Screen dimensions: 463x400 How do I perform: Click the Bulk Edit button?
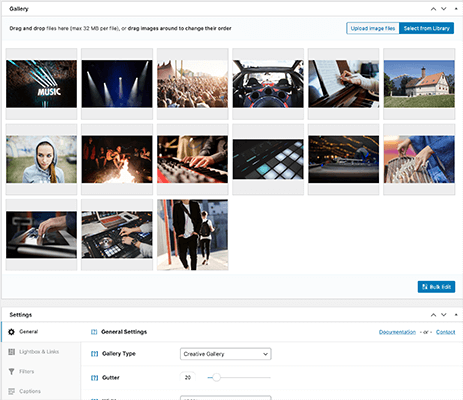click(x=436, y=287)
